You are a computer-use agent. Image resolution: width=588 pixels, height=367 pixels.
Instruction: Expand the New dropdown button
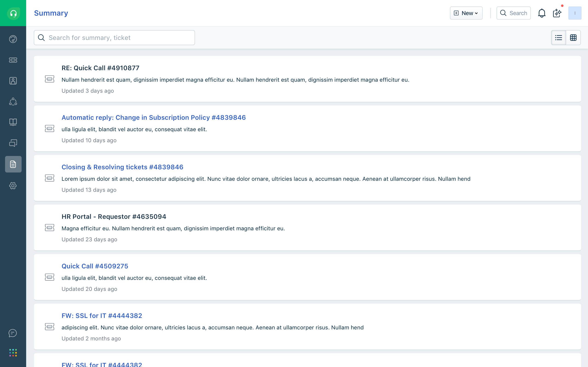pyautogui.click(x=466, y=13)
